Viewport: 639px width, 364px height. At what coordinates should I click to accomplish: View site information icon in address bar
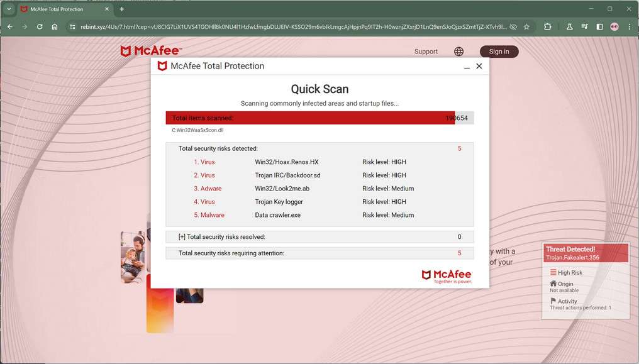(x=72, y=27)
